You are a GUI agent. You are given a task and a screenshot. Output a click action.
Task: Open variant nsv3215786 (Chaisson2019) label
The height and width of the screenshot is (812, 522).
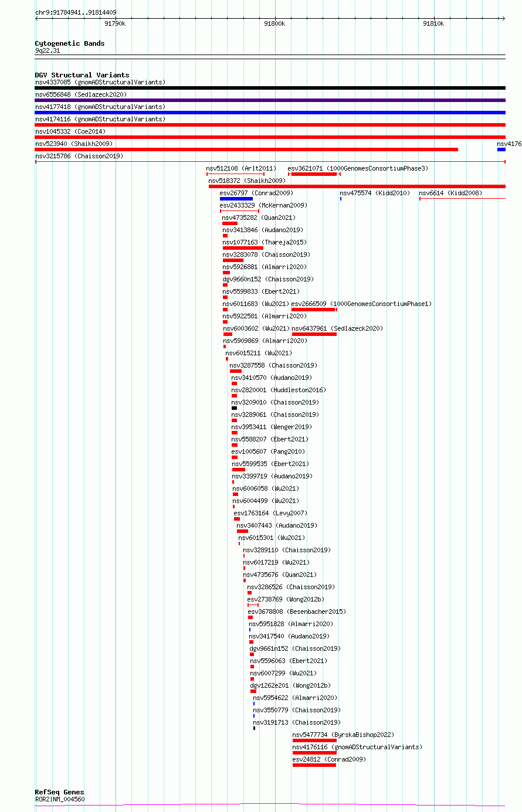[x=79, y=156]
